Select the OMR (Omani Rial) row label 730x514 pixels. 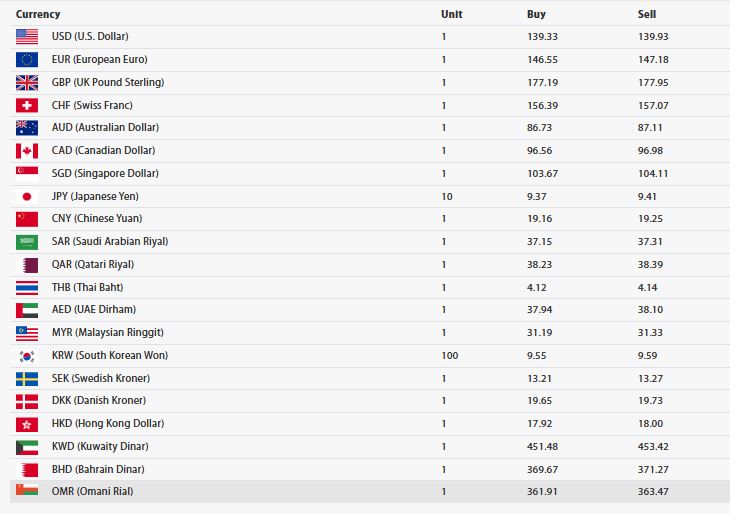(92, 491)
